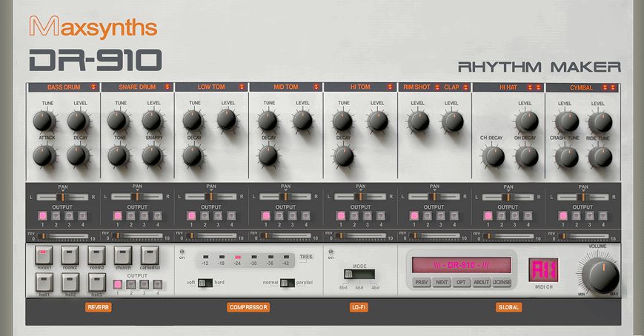Viewport: 644px width, 336px height.
Task: Select the room1 reverb type button
Action: coord(44,256)
